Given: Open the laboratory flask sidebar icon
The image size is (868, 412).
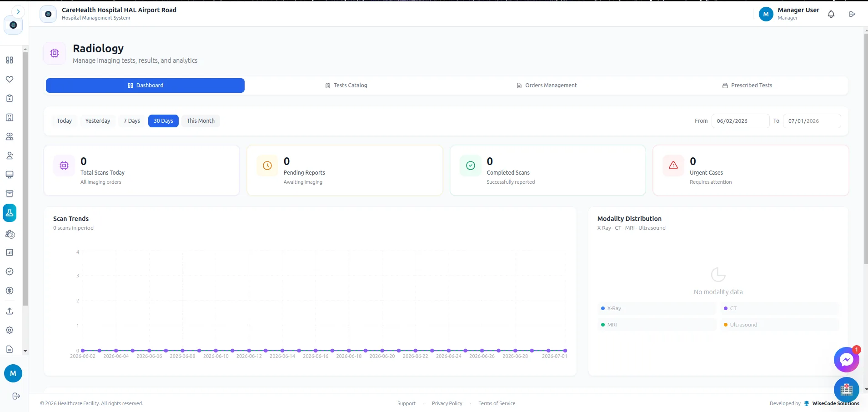Looking at the screenshot, I should point(10,213).
